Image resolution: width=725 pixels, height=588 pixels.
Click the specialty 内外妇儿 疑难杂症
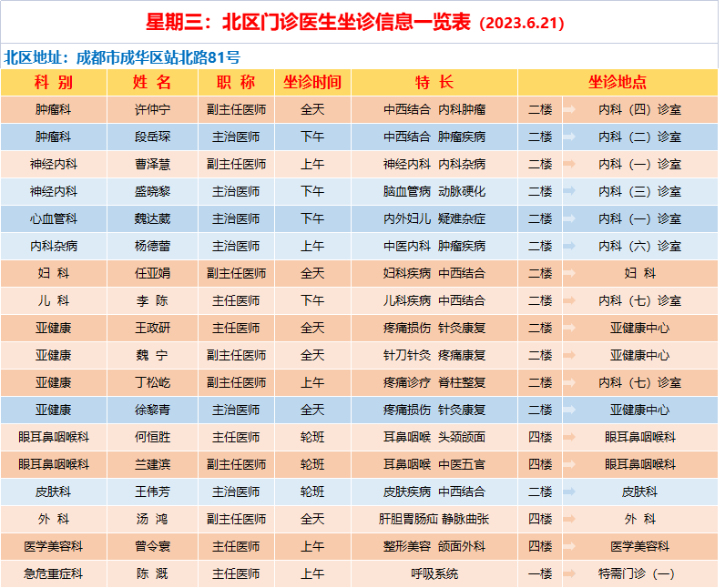pyautogui.click(x=434, y=218)
